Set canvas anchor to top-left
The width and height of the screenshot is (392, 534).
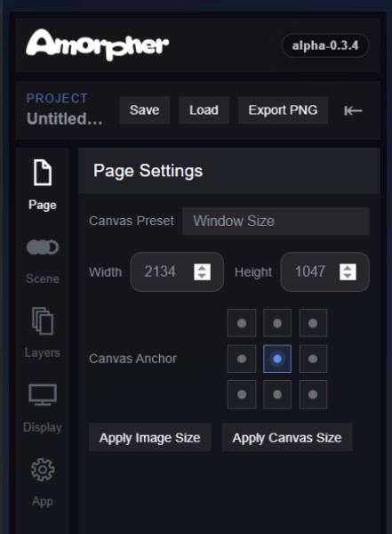tap(242, 323)
